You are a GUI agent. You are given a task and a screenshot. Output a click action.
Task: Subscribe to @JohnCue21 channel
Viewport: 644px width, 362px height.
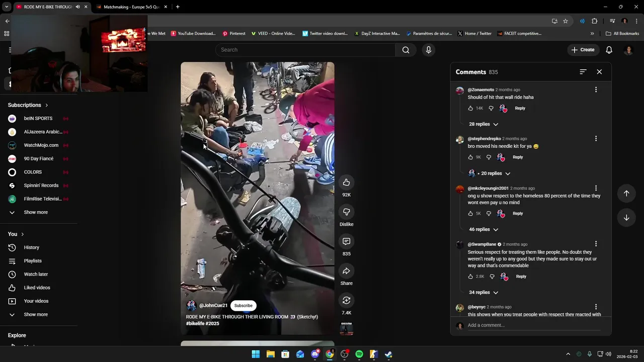(243, 305)
